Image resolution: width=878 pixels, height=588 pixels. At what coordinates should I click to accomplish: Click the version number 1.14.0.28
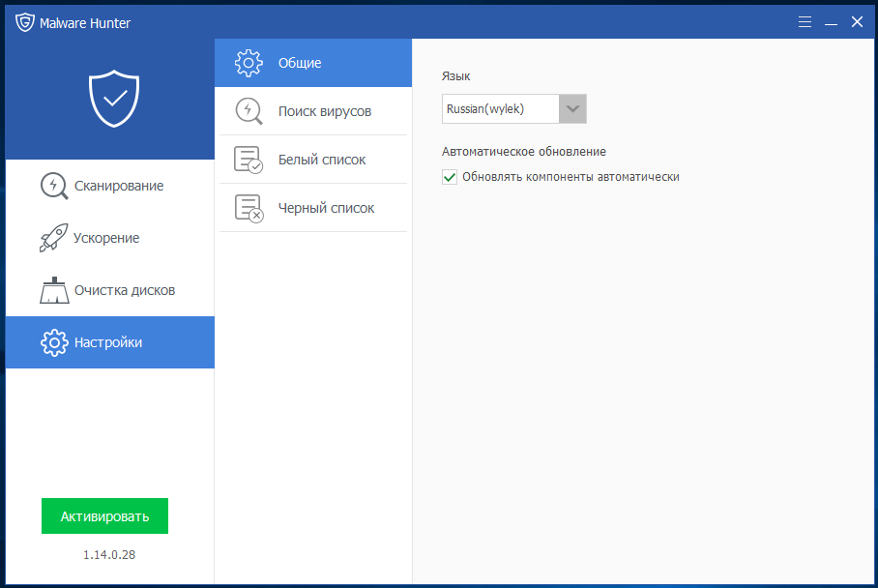click(x=109, y=554)
